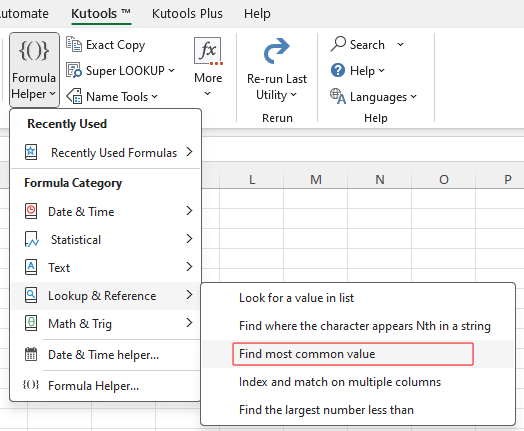This screenshot has width=524, height=431.
Task: Open the Super LOOKUP dropdown arrow
Action: (x=171, y=70)
